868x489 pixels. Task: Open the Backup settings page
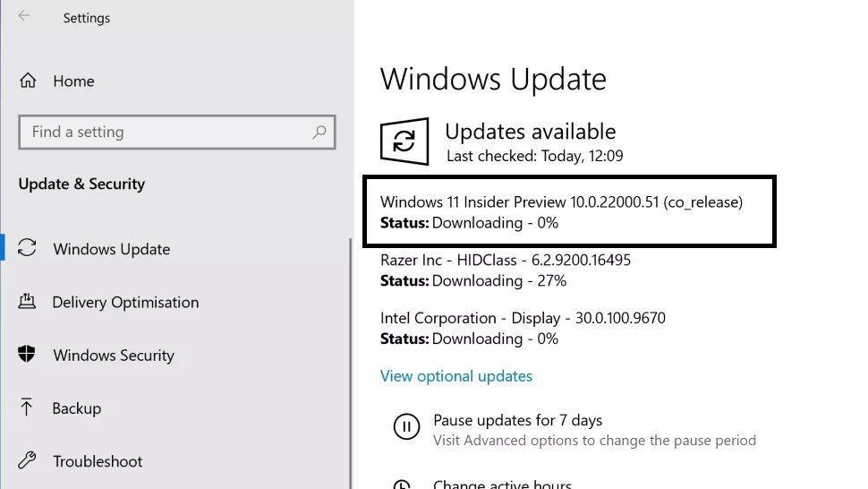[76, 408]
